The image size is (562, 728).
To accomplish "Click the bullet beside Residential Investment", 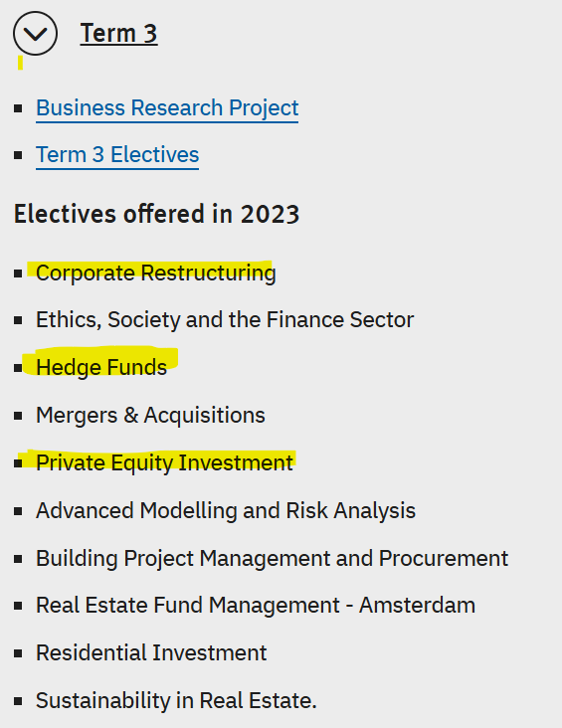I will [x=18, y=653].
